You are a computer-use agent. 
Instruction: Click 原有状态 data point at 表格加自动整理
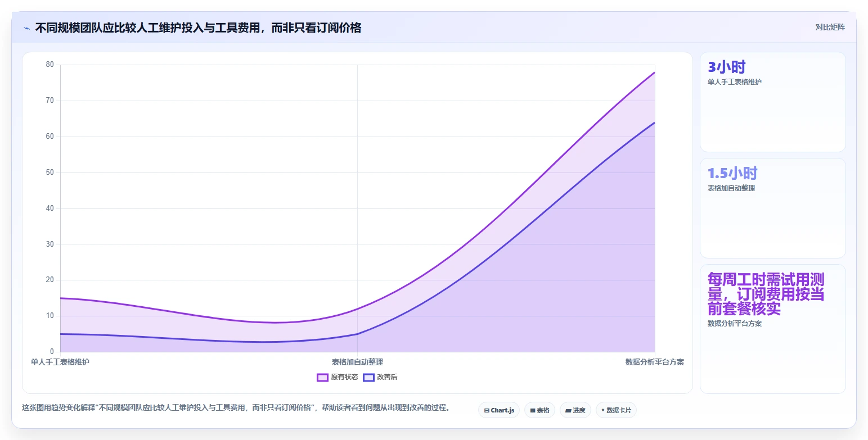[x=357, y=309]
